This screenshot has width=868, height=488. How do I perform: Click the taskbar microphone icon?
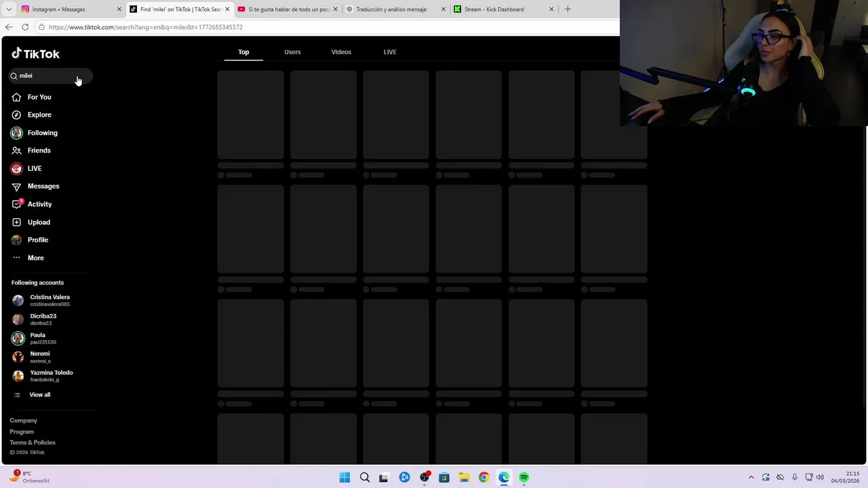[795, 477]
